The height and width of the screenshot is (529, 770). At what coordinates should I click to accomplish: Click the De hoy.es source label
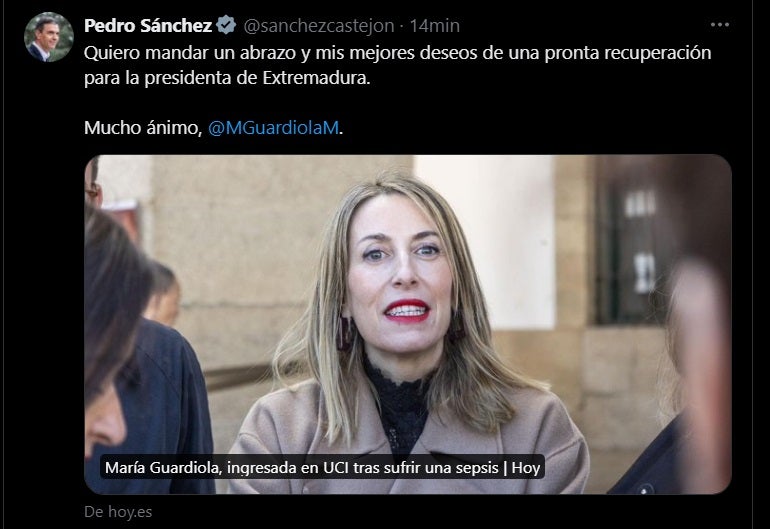pyautogui.click(x=118, y=512)
